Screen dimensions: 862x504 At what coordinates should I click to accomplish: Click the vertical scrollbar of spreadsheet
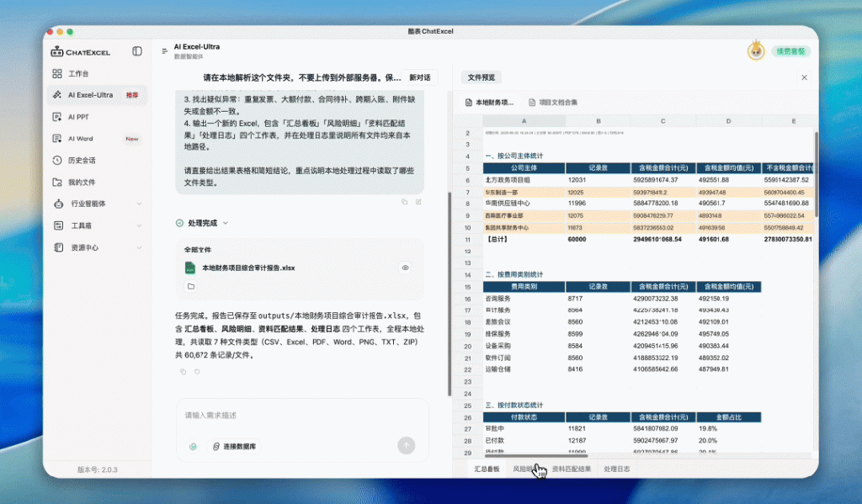click(816, 173)
